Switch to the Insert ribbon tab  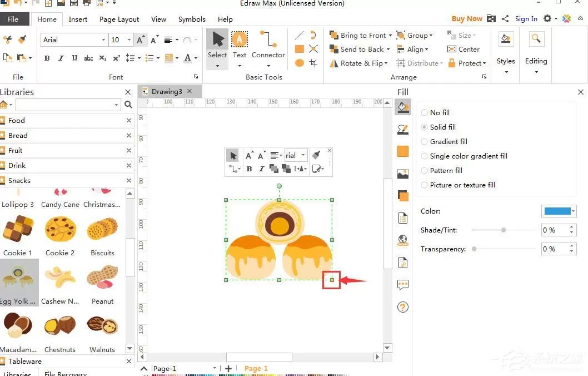click(x=78, y=19)
